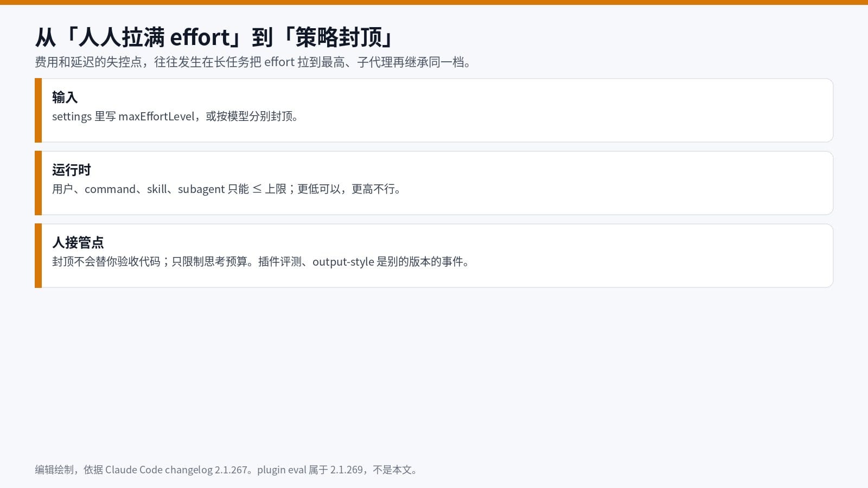Click the 运行时 card heading
This screenshot has height=488, width=868.
(72, 170)
